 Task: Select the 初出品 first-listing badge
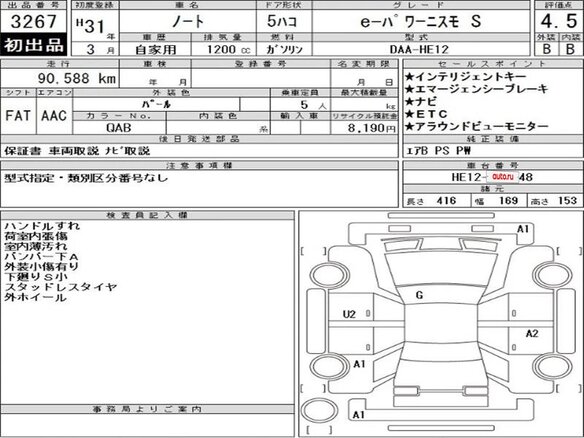point(34,45)
